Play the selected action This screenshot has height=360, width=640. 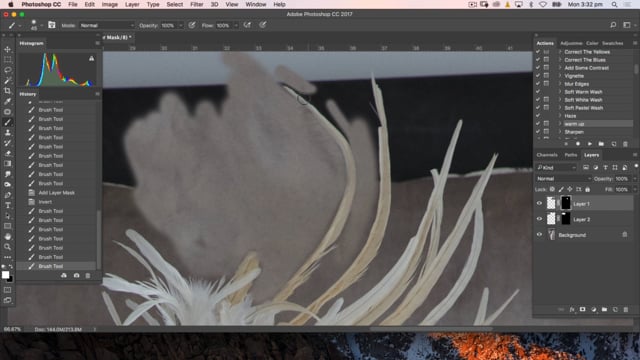click(589, 144)
